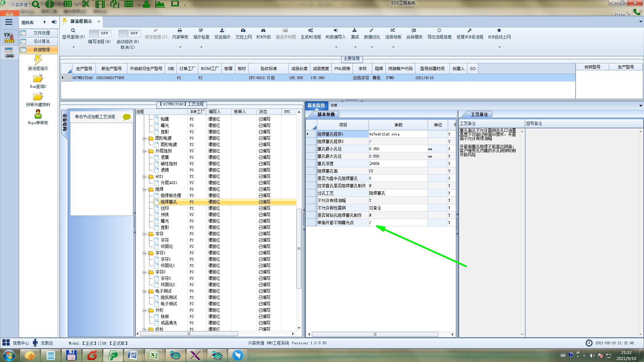
Task: Switch to the BOM tab
Action: pyautogui.click(x=334, y=105)
